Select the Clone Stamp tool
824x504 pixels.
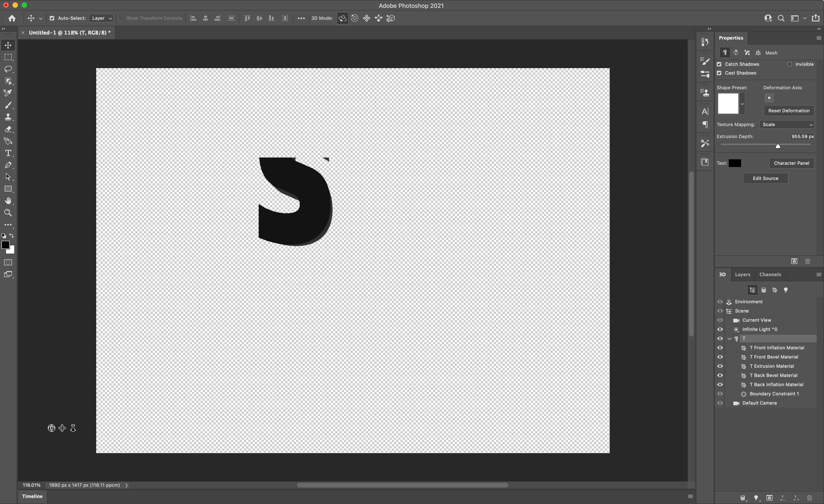(8, 117)
